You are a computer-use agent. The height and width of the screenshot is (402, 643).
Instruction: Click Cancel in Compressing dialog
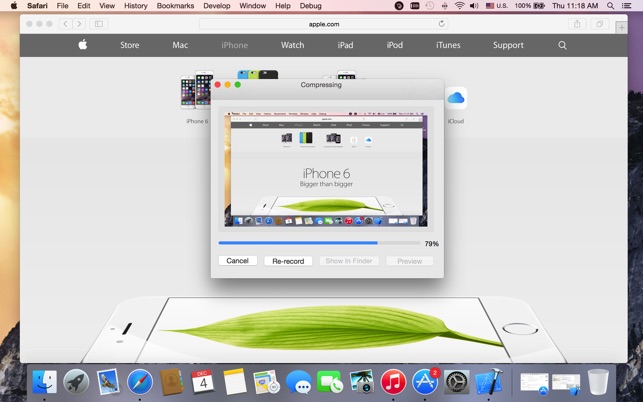pyautogui.click(x=238, y=260)
